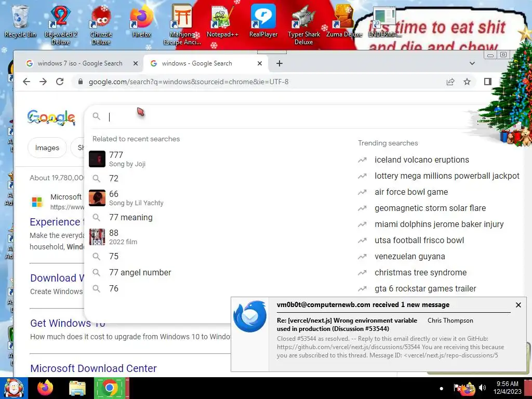Switch to Chrome on the taskbar

pyautogui.click(x=109, y=388)
